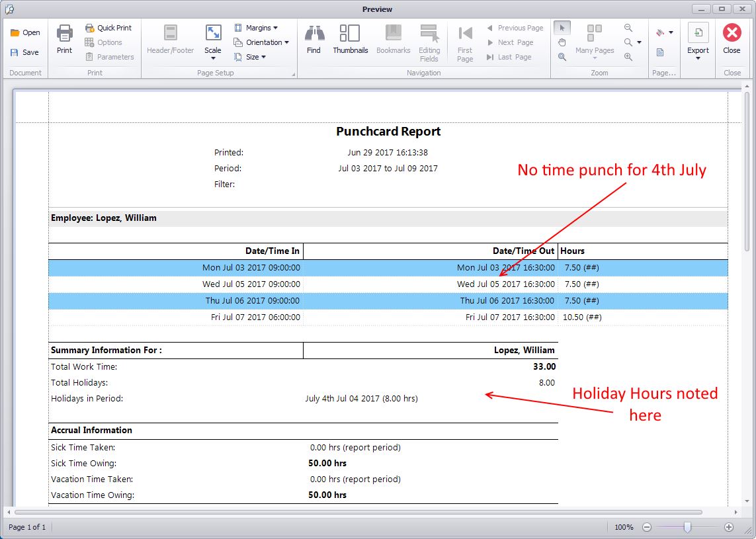Screen dimensions: 756x539
Task: Click the Watermark page icon
Action: tap(660, 52)
